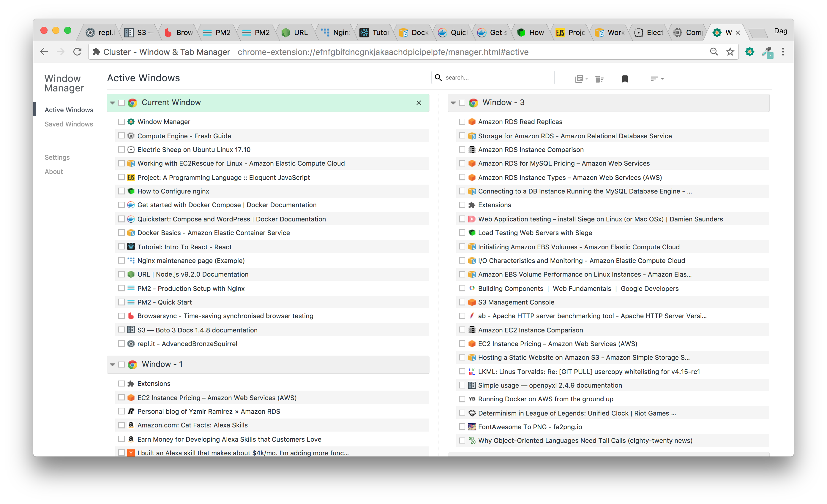Viewport: 827px width, 504px height.
Task: Switch to the URL Node.js browser tab
Action: point(295,32)
